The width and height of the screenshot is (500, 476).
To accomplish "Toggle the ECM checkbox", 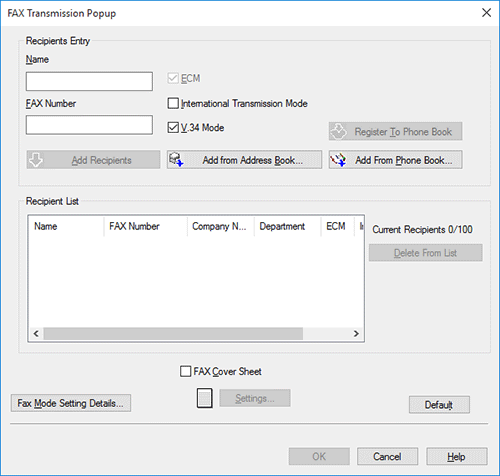I will click(x=173, y=79).
